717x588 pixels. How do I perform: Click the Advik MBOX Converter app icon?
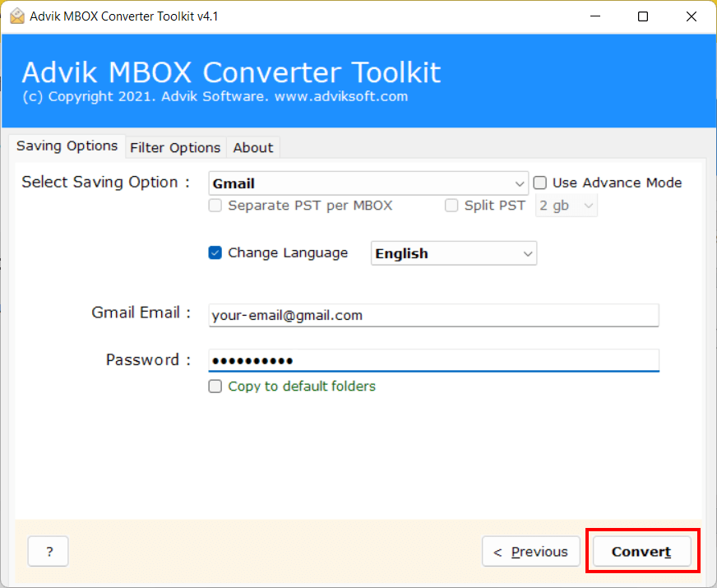click(x=16, y=16)
